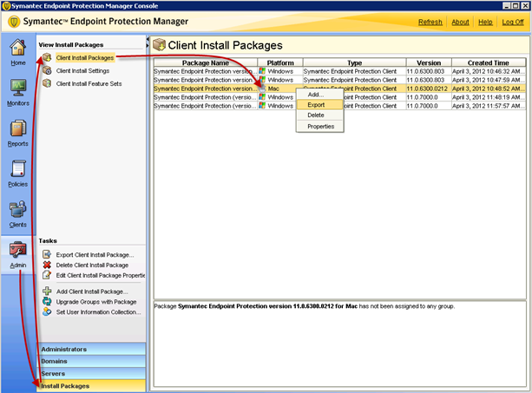Open the Policies section icon
This screenshot has width=532, height=393.
pos(18,169)
